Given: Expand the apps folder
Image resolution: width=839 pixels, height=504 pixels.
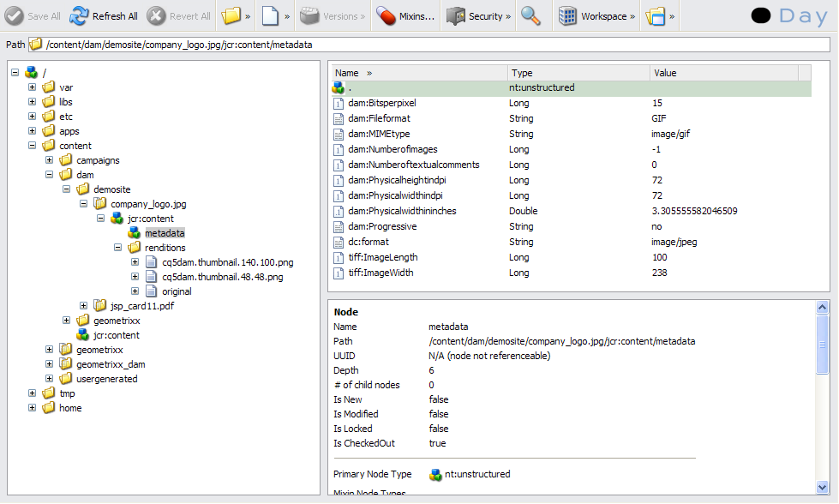Looking at the screenshot, I should pos(32,130).
